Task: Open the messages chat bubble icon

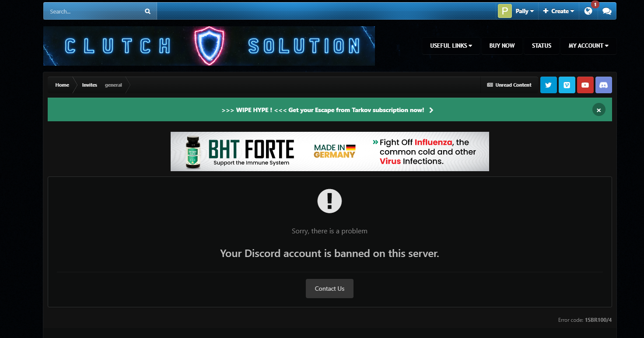Action: point(606,11)
